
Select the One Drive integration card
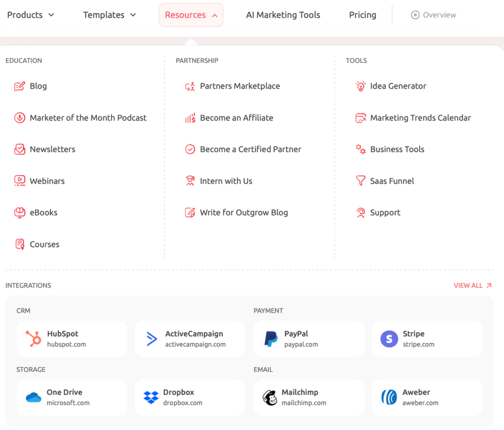click(x=72, y=398)
